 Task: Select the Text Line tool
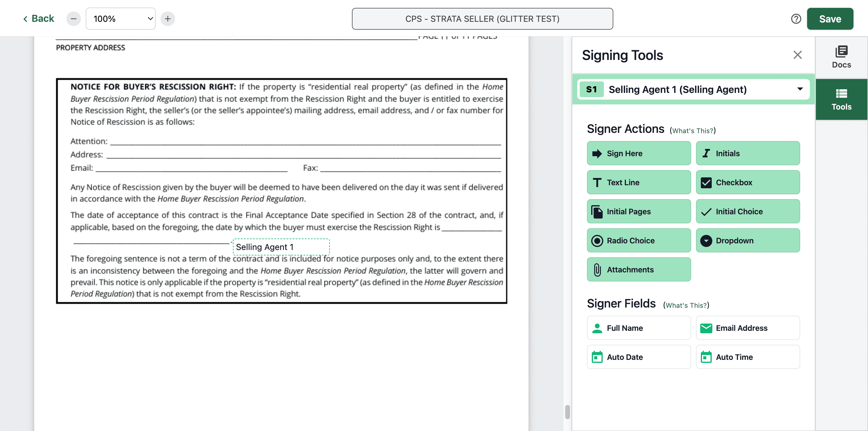click(638, 182)
